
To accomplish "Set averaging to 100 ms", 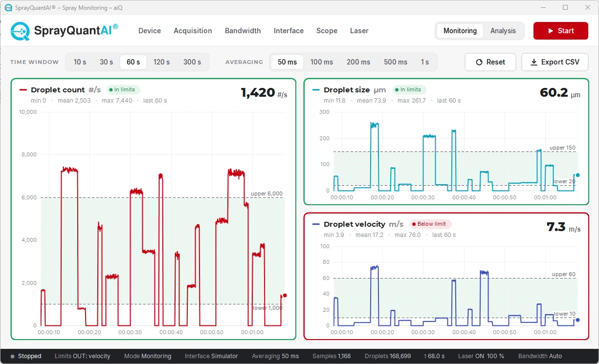I will coord(322,62).
